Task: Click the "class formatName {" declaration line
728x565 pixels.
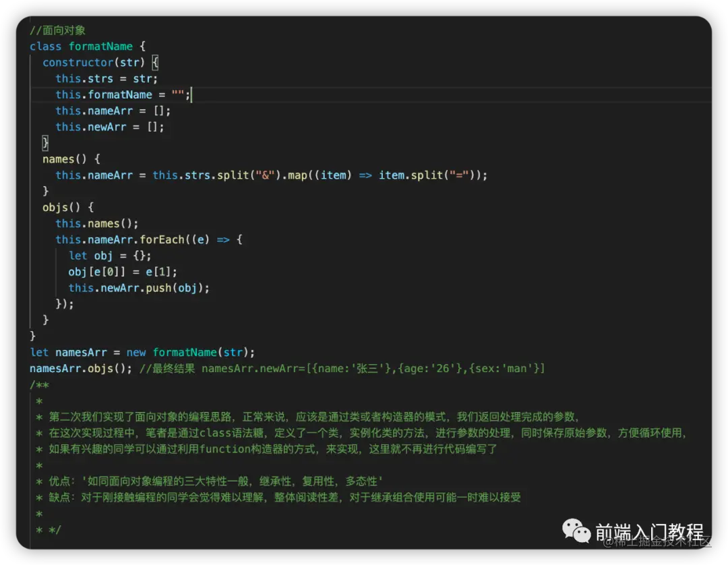Action: (88, 47)
